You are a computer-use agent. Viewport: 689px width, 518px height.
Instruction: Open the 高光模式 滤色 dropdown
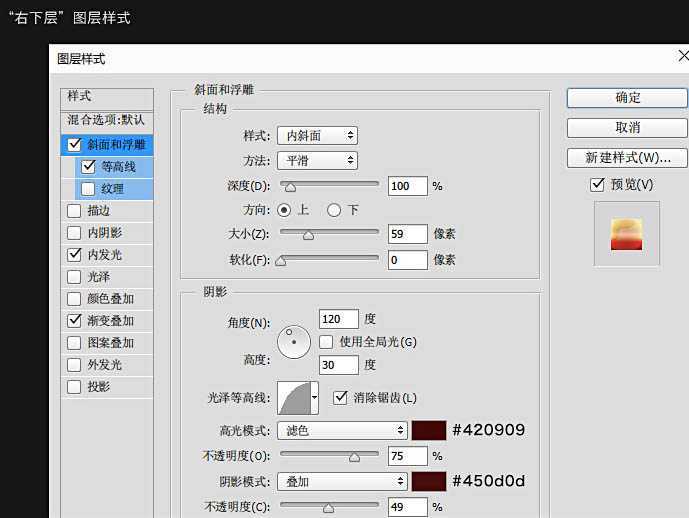coord(342,430)
